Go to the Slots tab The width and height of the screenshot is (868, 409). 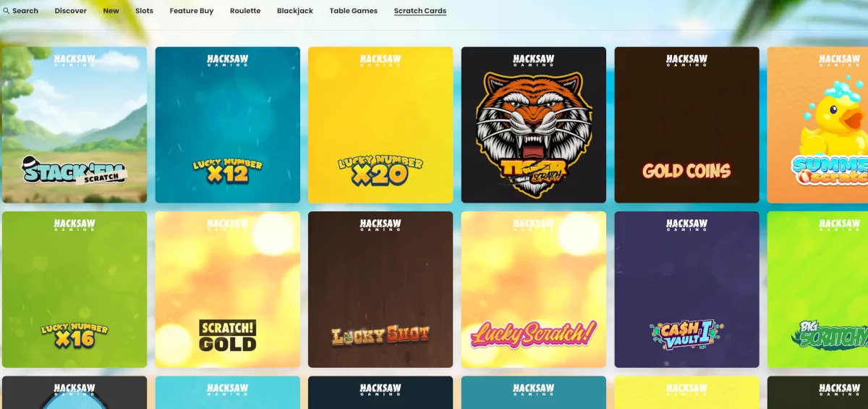pyautogui.click(x=145, y=11)
